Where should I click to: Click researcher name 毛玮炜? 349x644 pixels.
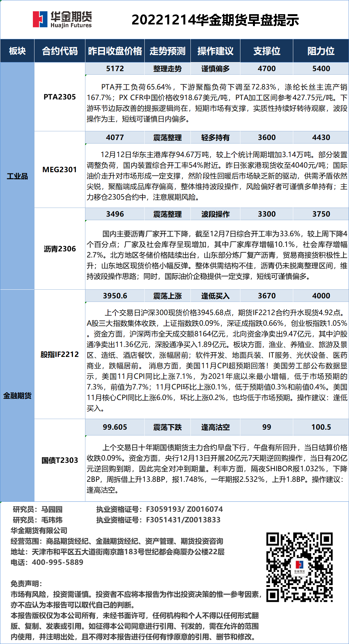pos(52,520)
